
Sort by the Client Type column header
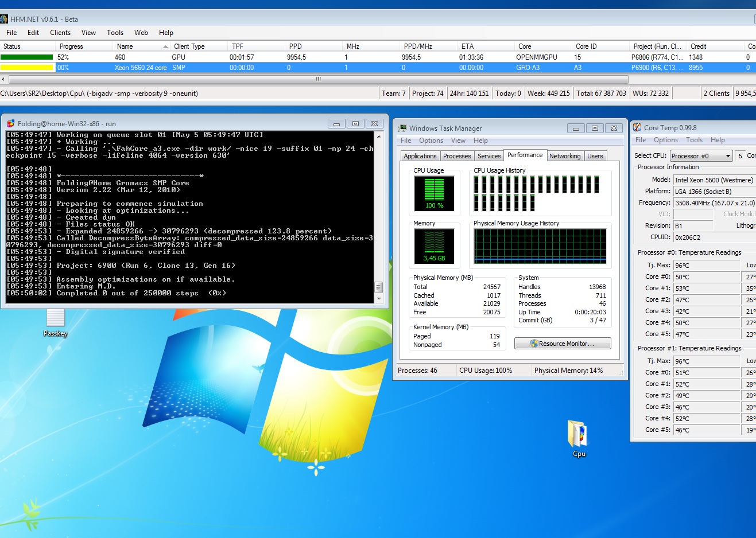pos(199,46)
